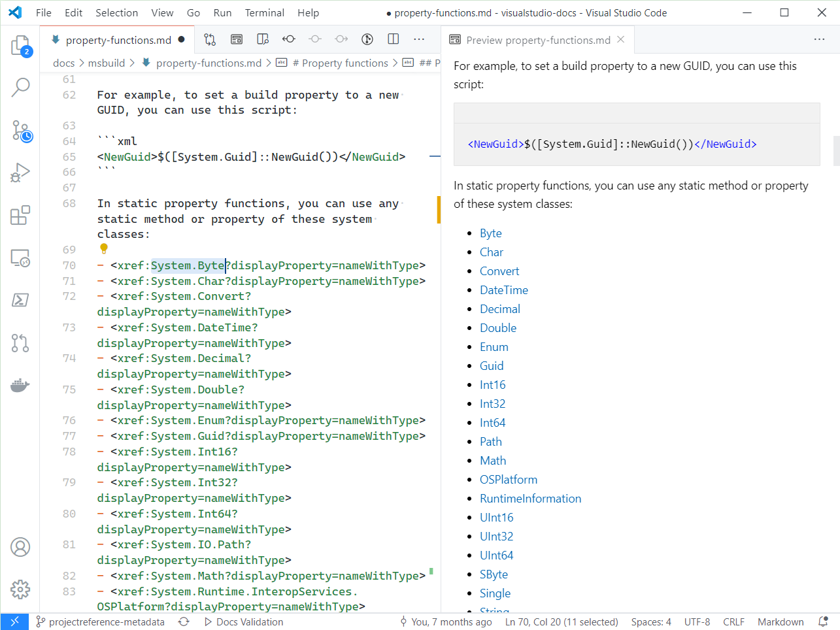Click the notifications bell in status bar
Screen dimensions: 840x630
(x=822, y=622)
